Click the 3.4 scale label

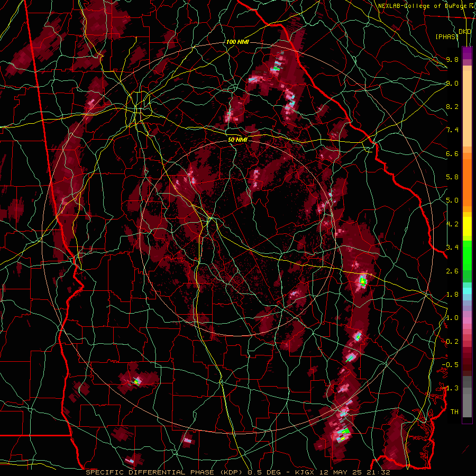(452, 248)
